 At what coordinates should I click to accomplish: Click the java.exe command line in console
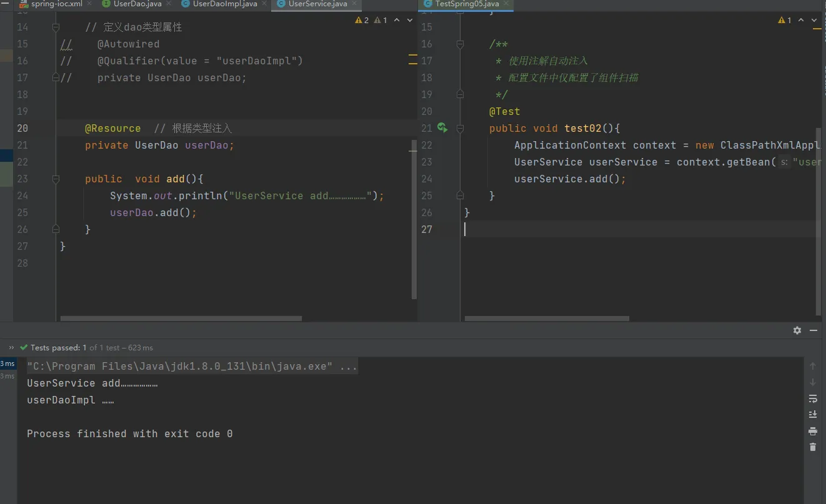click(192, 366)
